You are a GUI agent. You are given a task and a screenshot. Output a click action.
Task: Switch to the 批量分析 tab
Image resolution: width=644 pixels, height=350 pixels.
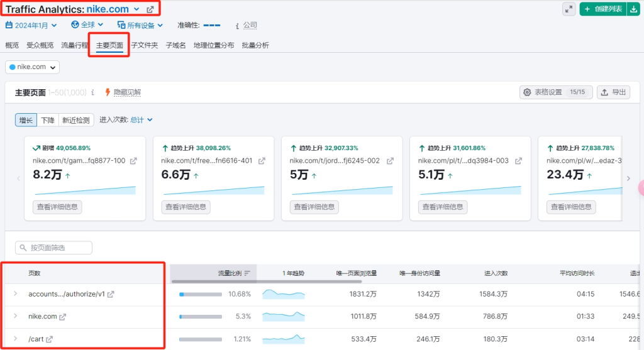(255, 45)
